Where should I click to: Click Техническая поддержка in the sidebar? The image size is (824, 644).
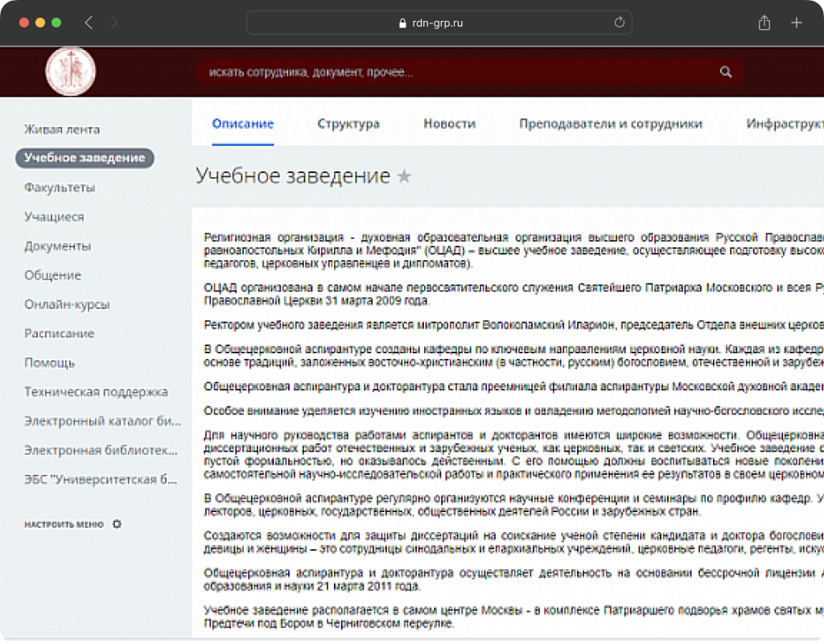pos(96,392)
